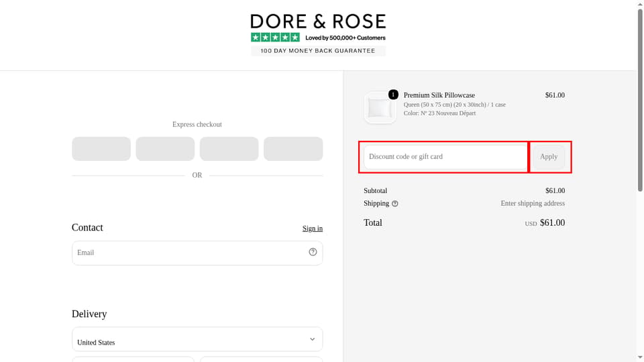Click the 'Color: N° 23 Nouveau Départ' text
The image size is (644, 362).
[x=439, y=113]
